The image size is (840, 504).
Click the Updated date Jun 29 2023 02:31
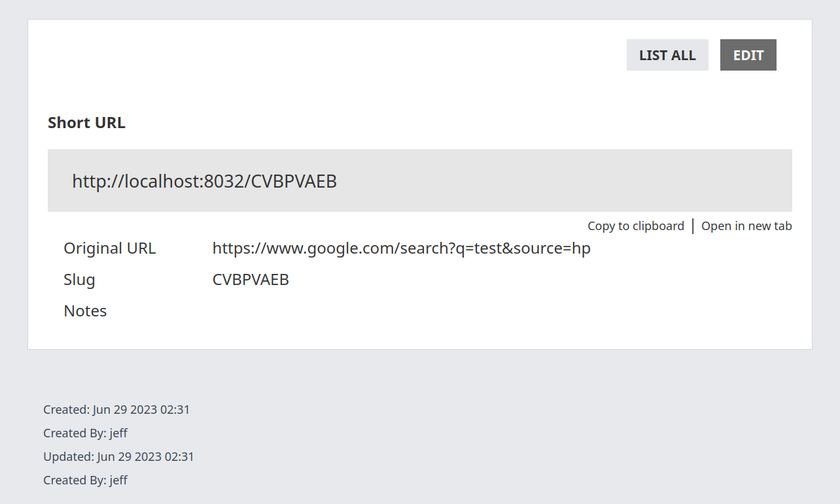point(145,457)
